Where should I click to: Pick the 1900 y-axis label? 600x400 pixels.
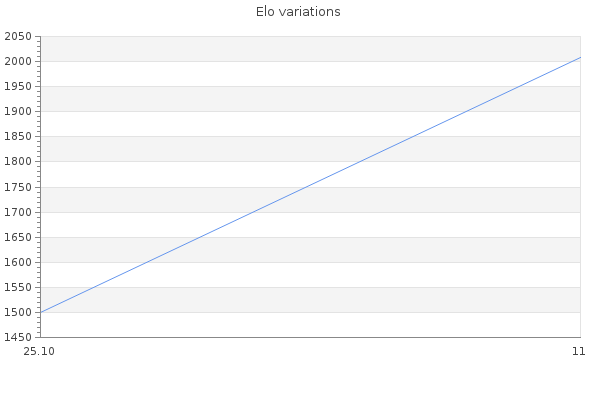[19, 111]
